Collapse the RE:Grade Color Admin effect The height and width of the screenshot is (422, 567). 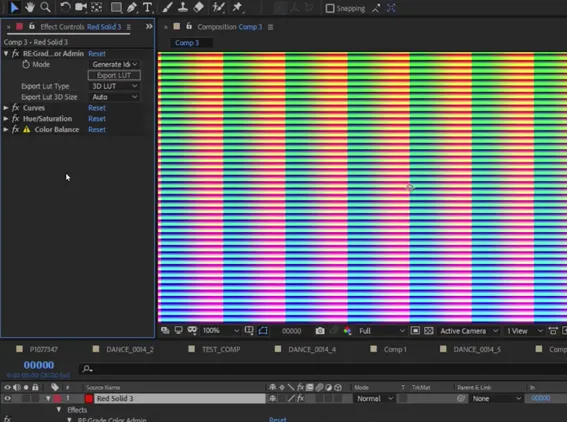coord(6,54)
